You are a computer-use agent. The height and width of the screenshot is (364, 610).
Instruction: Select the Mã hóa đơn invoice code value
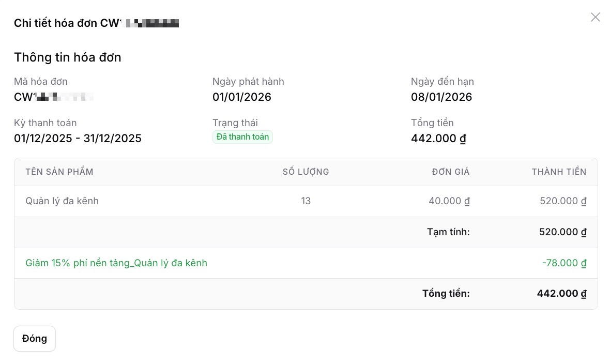pyautogui.click(x=54, y=97)
